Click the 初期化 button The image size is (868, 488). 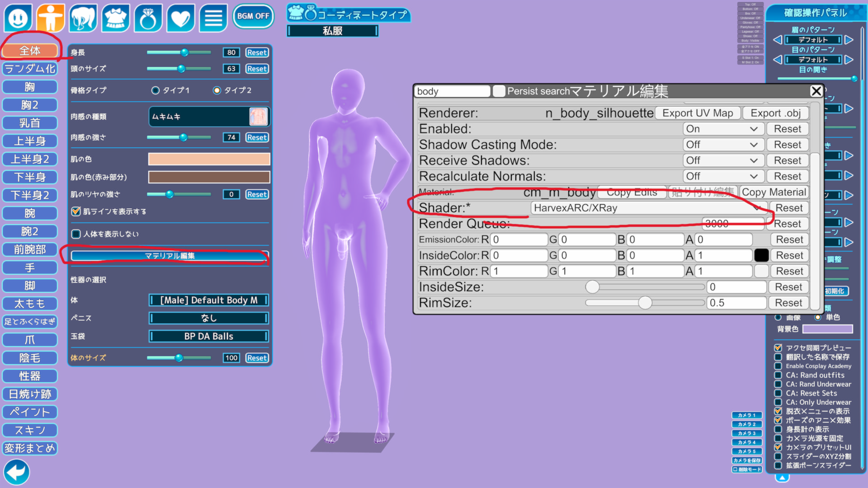pyautogui.click(x=835, y=291)
